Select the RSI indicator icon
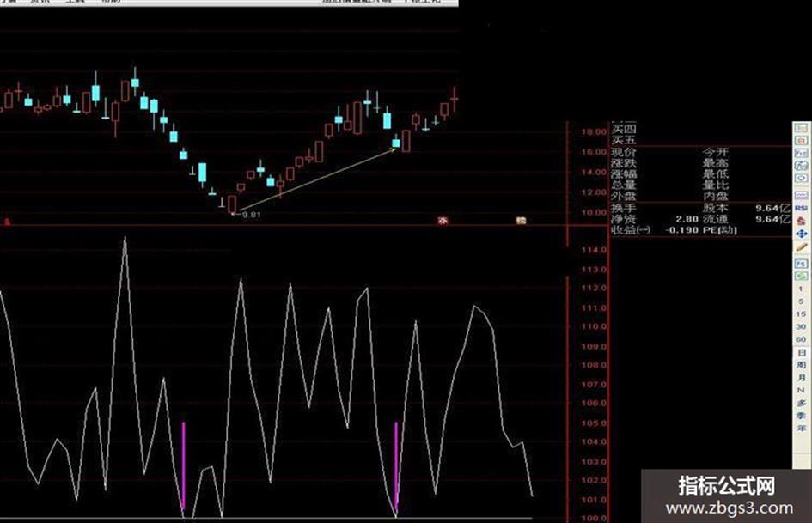The image size is (812, 523). pyautogui.click(x=801, y=208)
